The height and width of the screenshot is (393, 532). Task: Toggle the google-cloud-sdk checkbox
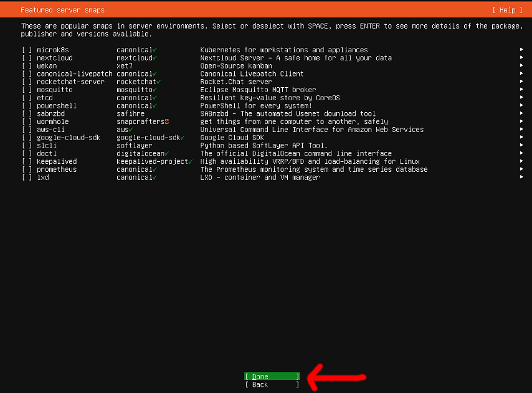(x=27, y=138)
